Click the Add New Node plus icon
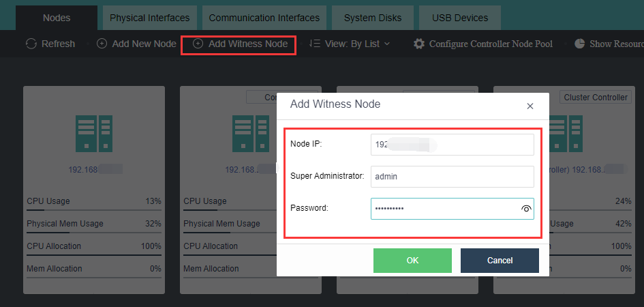 click(x=102, y=44)
